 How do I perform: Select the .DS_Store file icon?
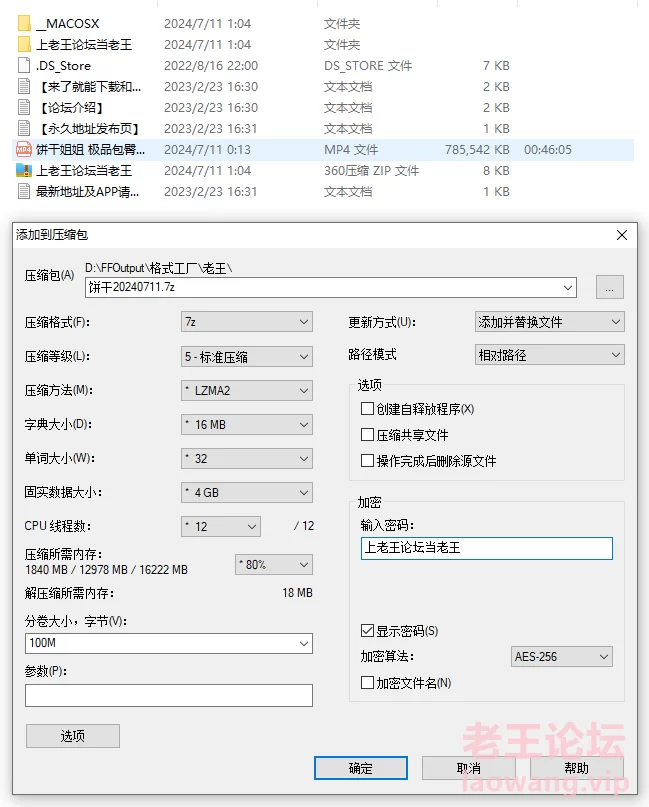point(24,66)
